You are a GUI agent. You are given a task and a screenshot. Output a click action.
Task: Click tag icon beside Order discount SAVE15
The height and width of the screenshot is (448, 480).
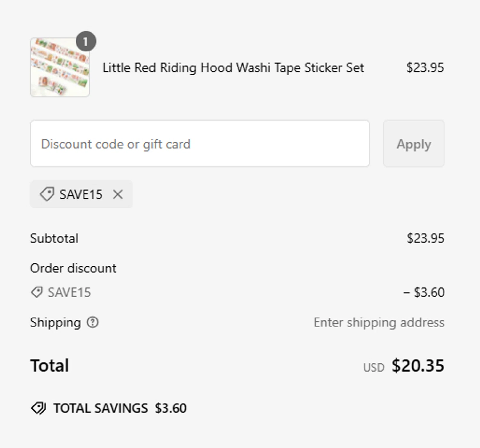[36, 292]
